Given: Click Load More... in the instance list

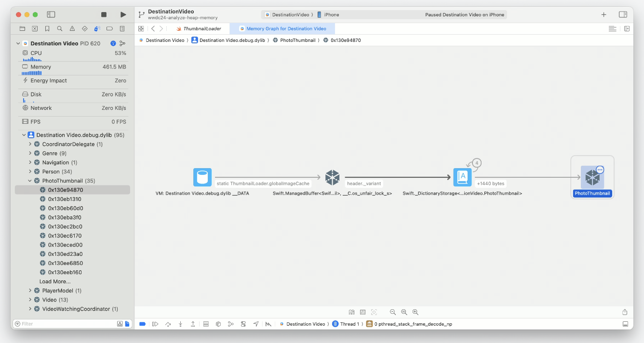Looking at the screenshot, I should pyautogui.click(x=55, y=281).
